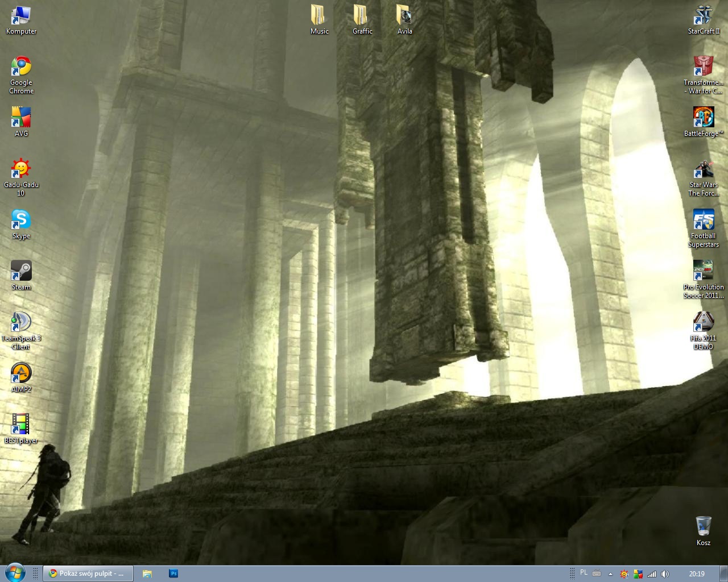Select the Steam desktop shortcut

(21, 276)
